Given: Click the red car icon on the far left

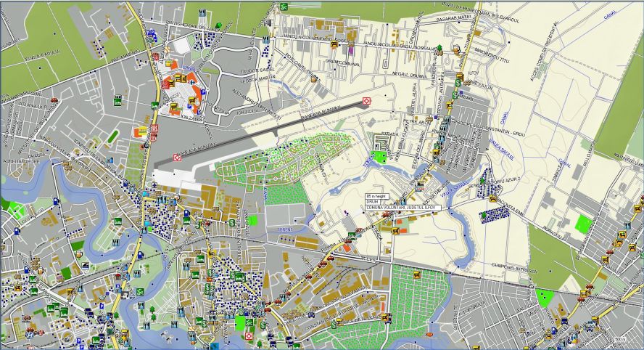Looking at the screenshot, I should [x=54, y=100].
